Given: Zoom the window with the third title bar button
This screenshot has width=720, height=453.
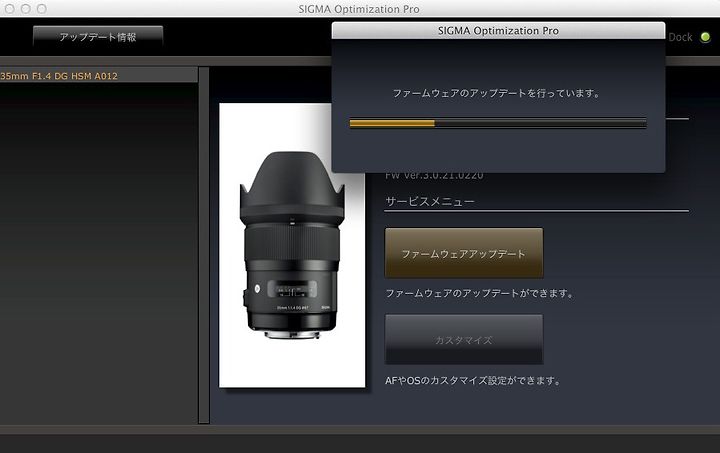Looking at the screenshot, I should [x=41, y=9].
